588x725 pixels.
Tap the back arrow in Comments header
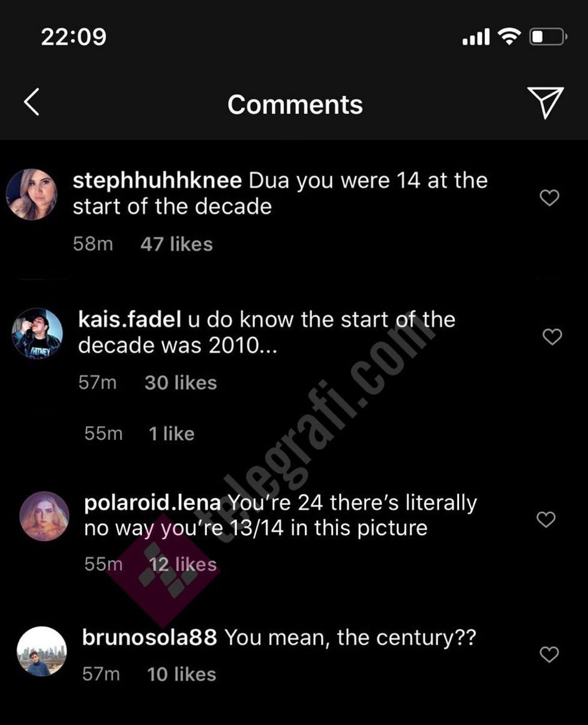pos(32,102)
